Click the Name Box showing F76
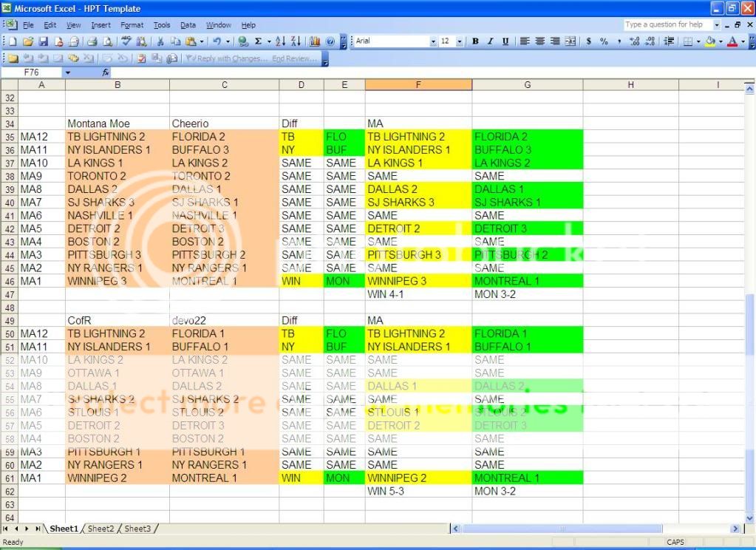Screen dimensions: 756x550 (x=32, y=72)
